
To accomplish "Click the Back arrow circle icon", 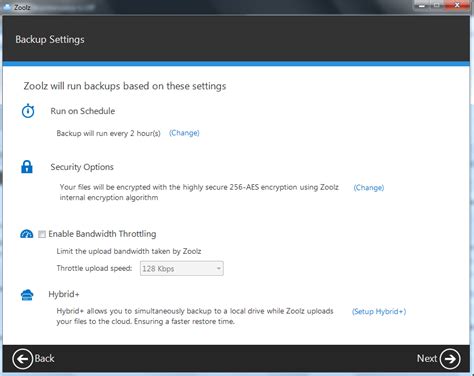I will [x=22, y=359].
